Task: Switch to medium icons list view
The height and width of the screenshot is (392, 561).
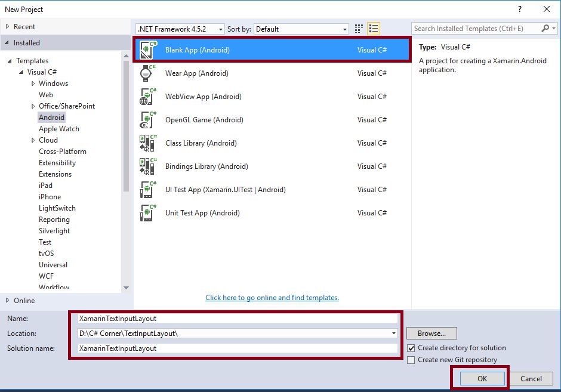Action: coord(374,29)
